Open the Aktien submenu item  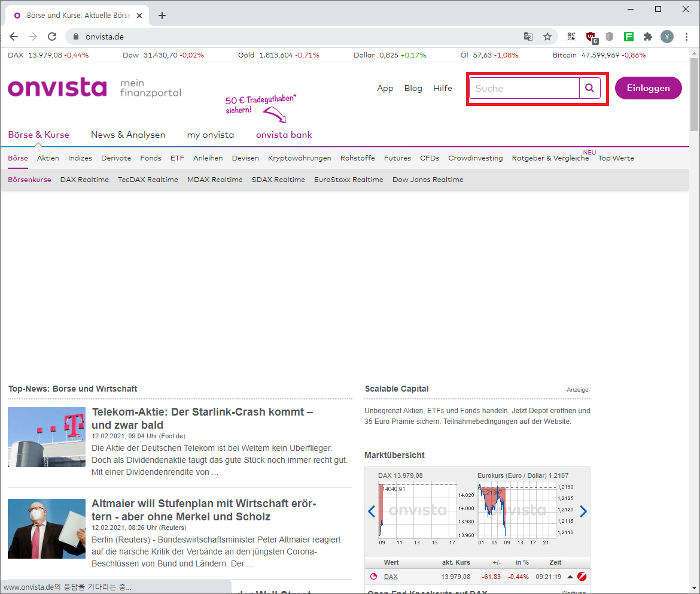pos(48,157)
